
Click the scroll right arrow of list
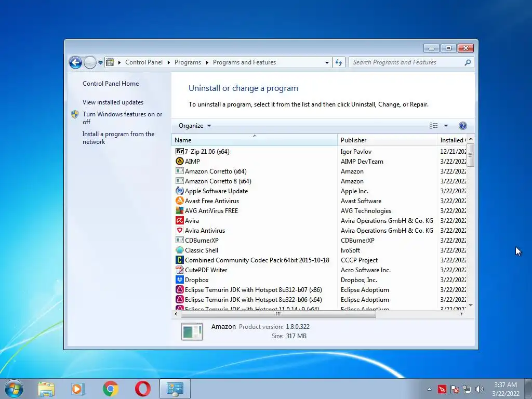[461, 314]
